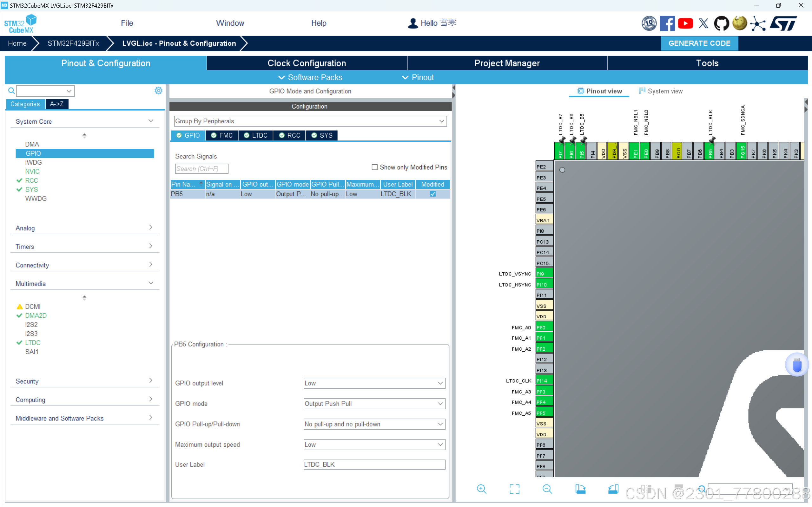The image size is (812, 507).
Task: Open the GPIO output level dropdown
Action: tap(374, 383)
